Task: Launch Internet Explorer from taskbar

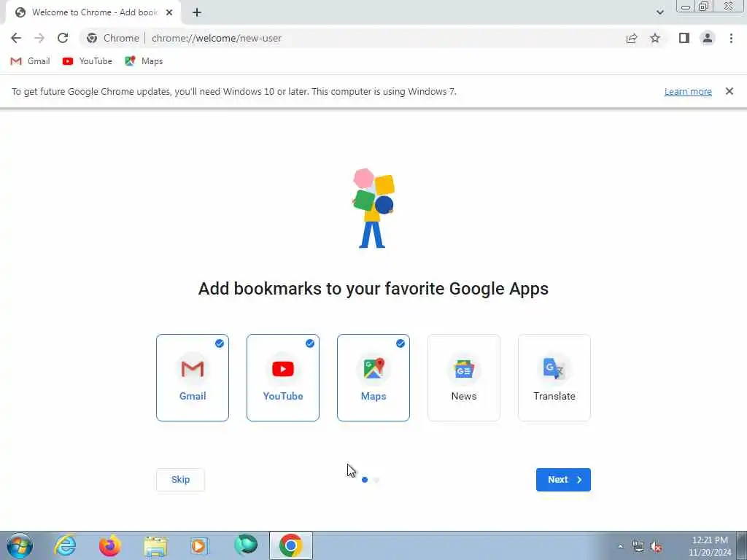Action: coord(65,545)
